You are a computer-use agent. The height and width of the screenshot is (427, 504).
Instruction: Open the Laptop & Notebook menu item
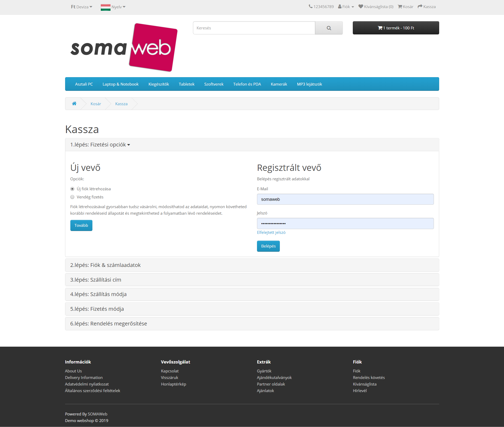point(120,84)
